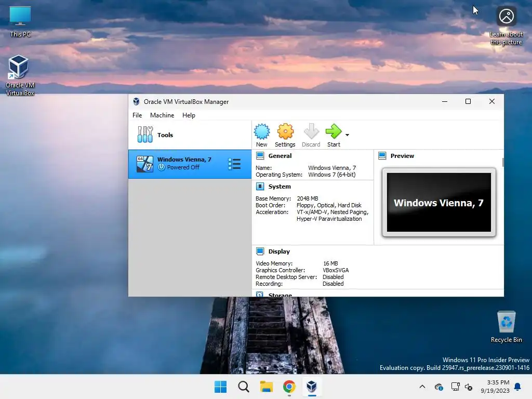Click the Storage section disk icon

point(260,295)
